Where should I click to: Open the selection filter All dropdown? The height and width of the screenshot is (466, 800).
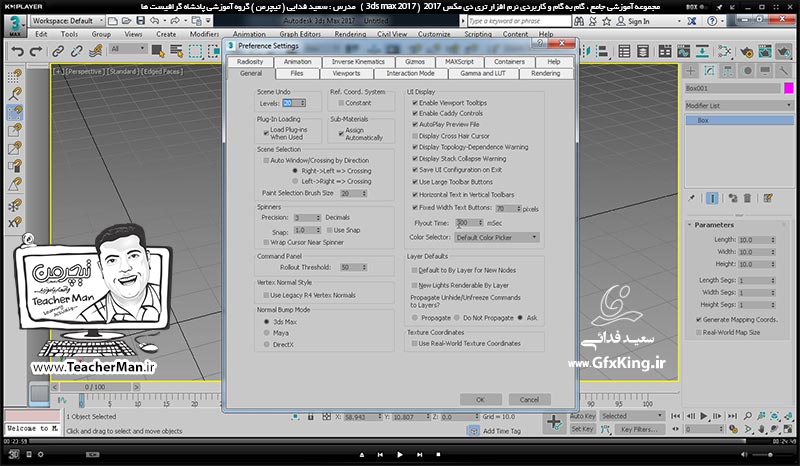click(128, 49)
